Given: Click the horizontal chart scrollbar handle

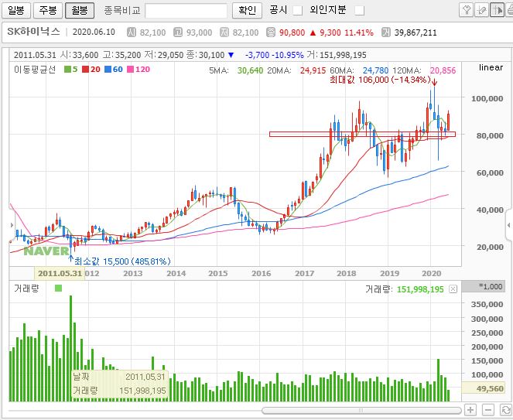Looking at the screenshot, I should (x=361, y=410).
